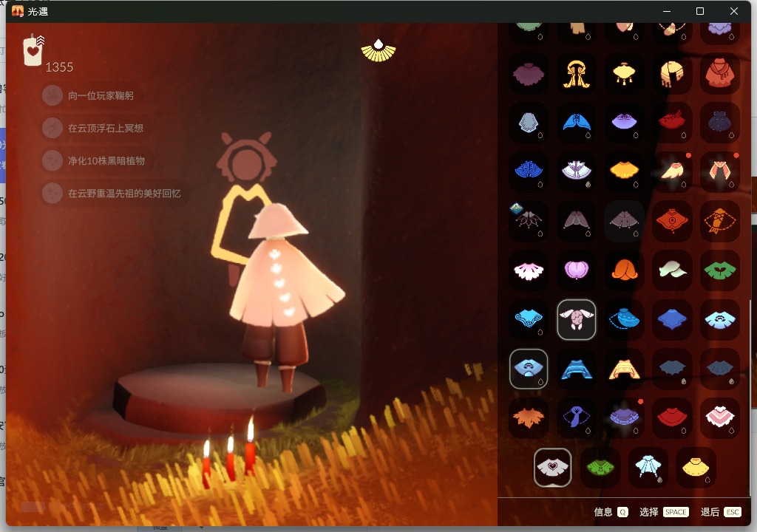Pick the purple necktie cape

point(576,417)
